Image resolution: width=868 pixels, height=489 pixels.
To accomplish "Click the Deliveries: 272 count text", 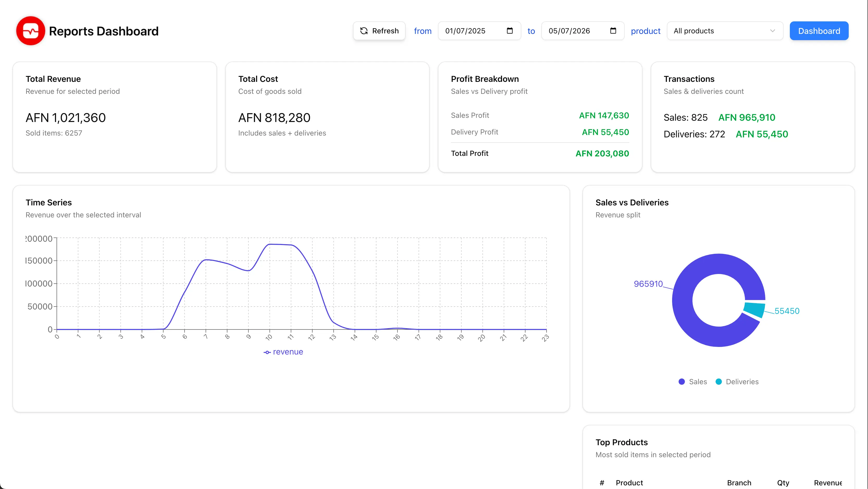I will (x=694, y=134).
